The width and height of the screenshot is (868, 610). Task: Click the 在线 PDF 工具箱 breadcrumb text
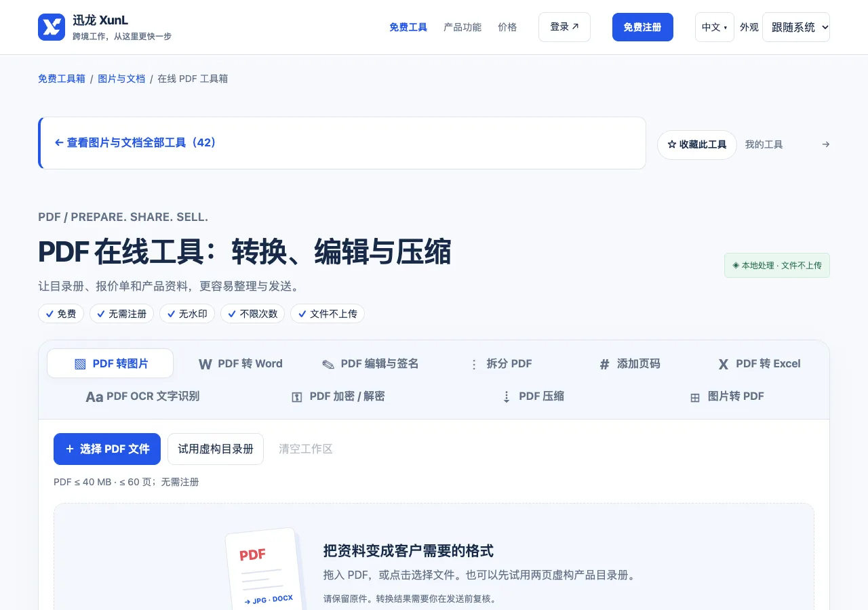(193, 79)
